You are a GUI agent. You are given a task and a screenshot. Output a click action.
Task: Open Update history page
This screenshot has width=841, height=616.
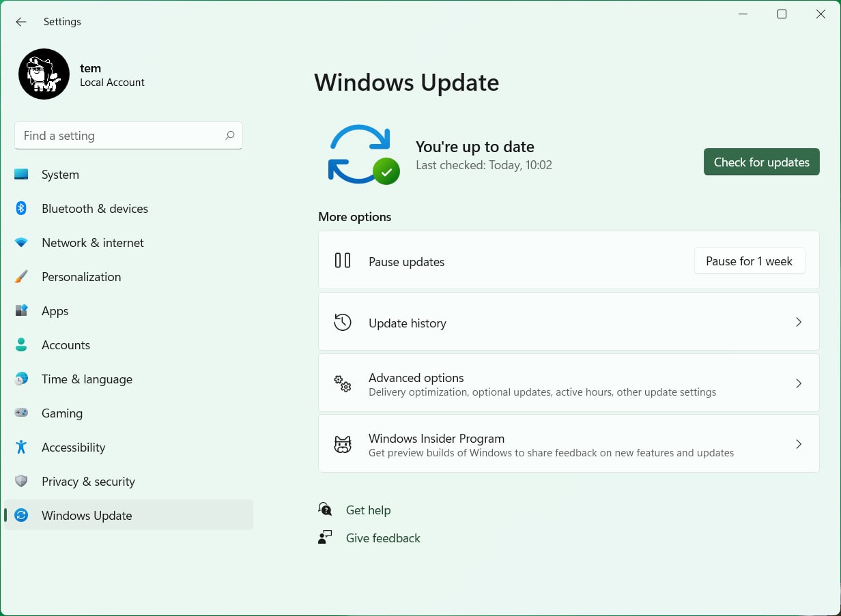click(x=569, y=322)
